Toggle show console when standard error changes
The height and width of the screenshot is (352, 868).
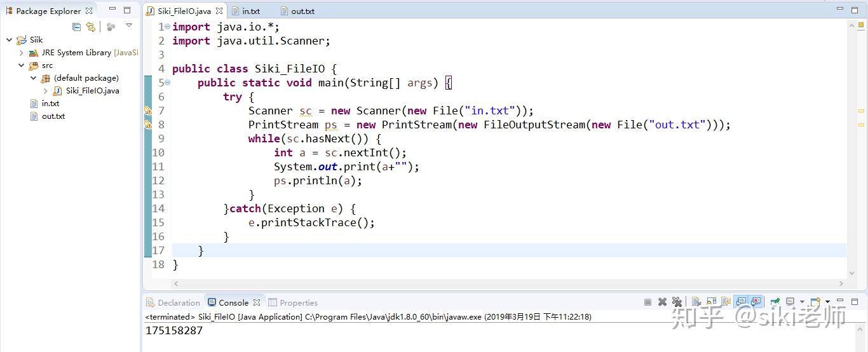[x=756, y=302]
